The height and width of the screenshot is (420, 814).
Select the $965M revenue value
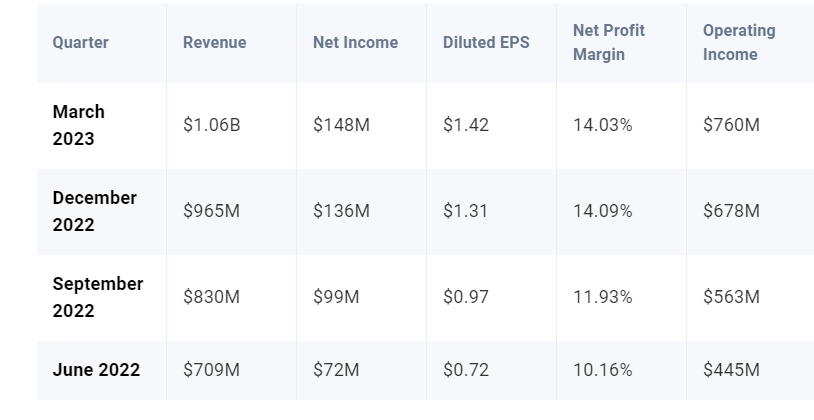[x=211, y=211]
